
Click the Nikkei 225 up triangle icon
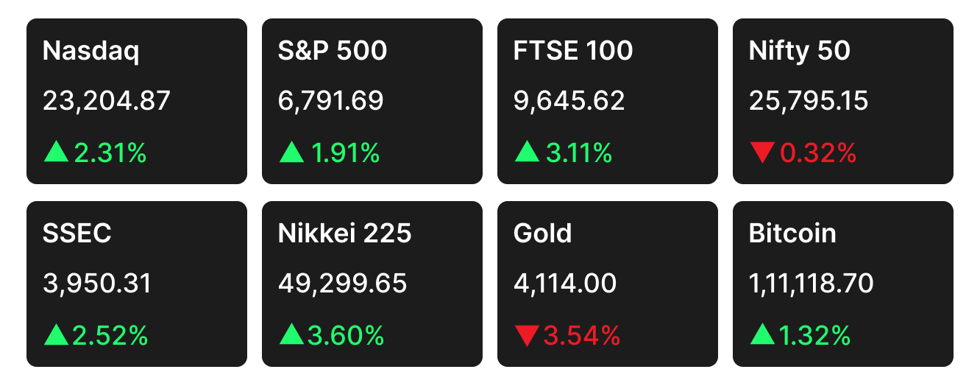coord(291,336)
